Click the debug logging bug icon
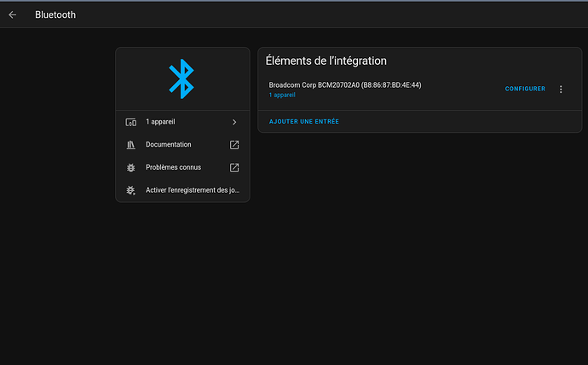 point(131,190)
